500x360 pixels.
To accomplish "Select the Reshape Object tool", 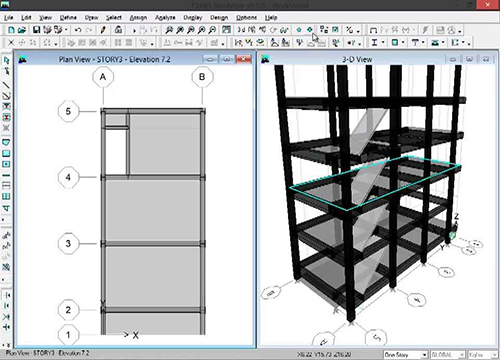I will tap(6, 71).
